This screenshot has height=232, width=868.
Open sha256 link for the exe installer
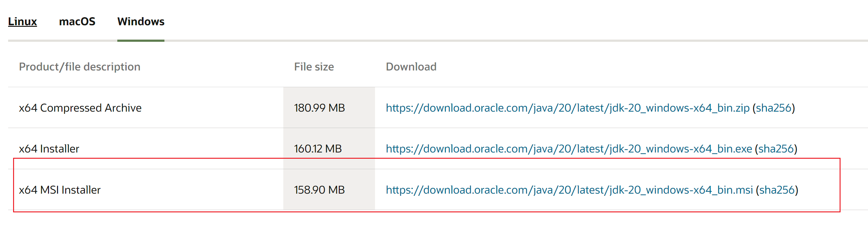tap(776, 149)
